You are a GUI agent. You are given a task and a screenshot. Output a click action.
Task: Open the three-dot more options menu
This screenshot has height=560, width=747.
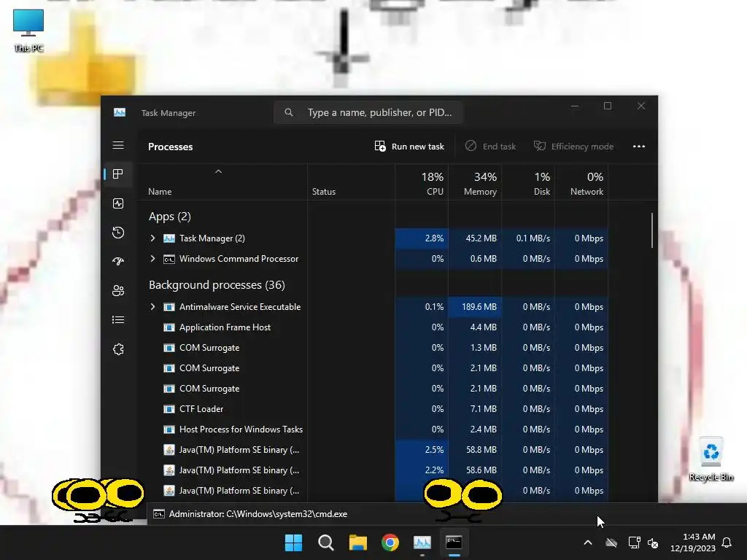639,146
